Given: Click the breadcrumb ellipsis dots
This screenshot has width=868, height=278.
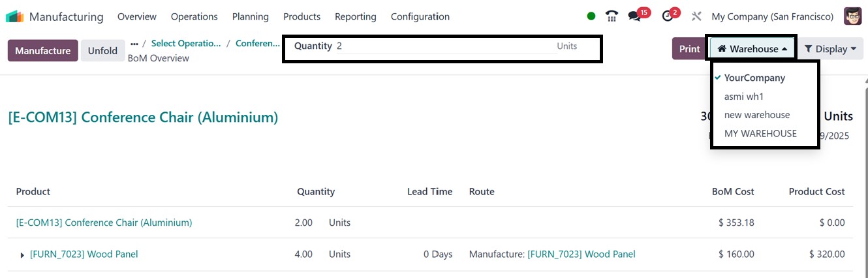Looking at the screenshot, I should click(134, 44).
